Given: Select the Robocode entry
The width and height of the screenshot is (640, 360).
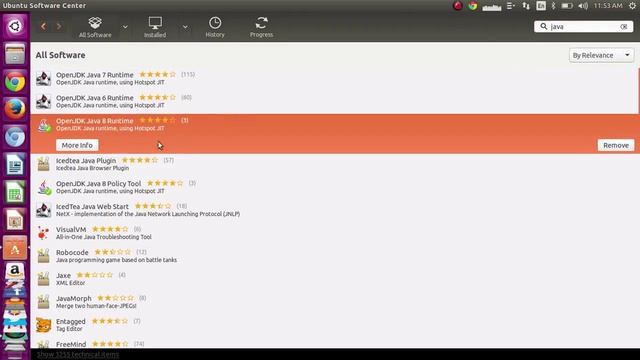Looking at the screenshot, I should point(334,256).
